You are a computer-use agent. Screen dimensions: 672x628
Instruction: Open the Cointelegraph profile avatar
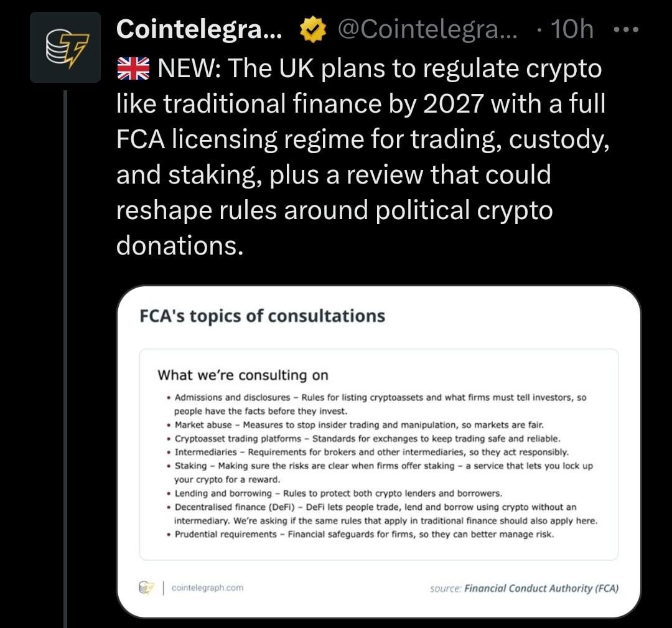65,47
